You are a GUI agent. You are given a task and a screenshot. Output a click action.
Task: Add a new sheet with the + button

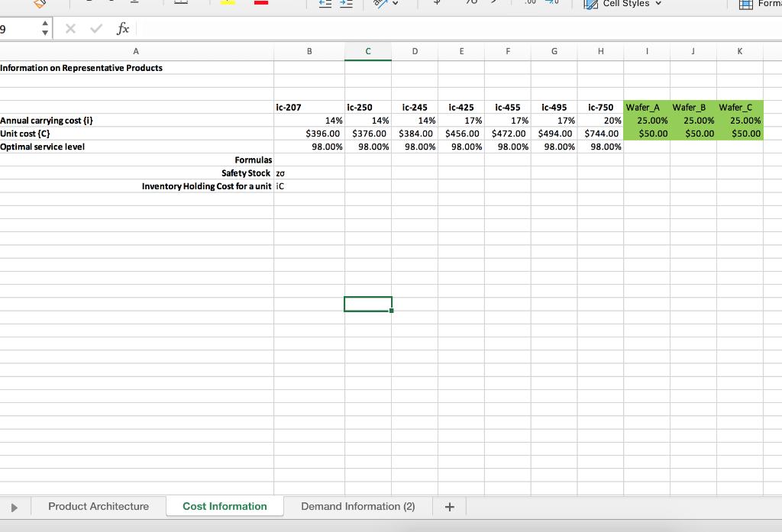click(449, 506)
